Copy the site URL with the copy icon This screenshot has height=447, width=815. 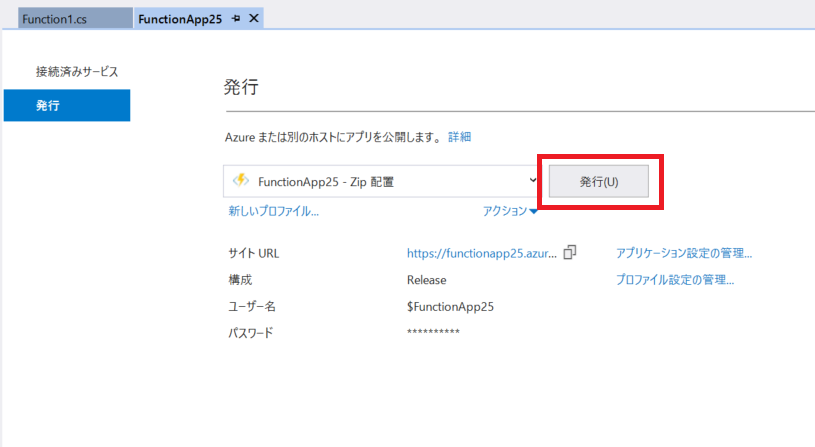click(x=570, y=252)
